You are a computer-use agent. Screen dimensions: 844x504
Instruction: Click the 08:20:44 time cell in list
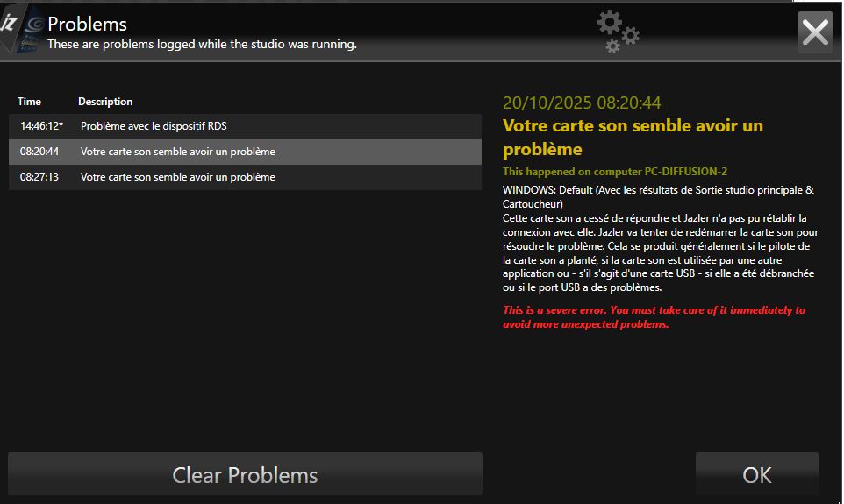pos(39,152)
